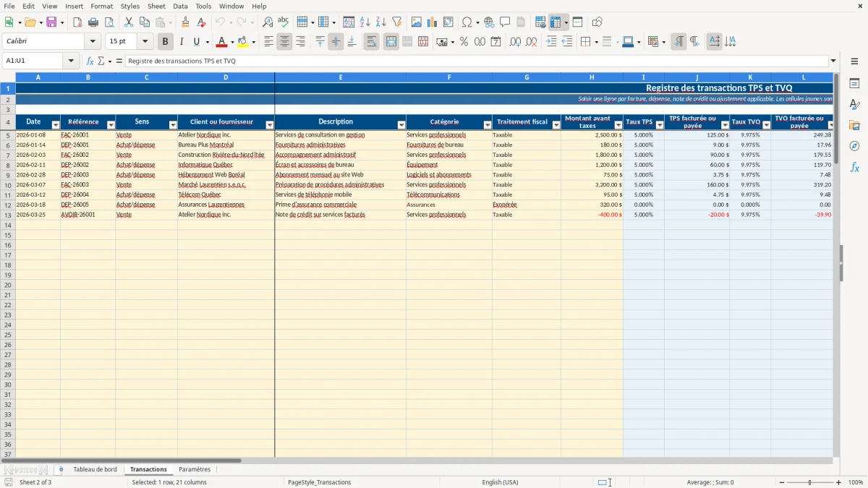Toggle Wrap Text
Viewport: 868px width, 488px height.
(x=371, y=42)
